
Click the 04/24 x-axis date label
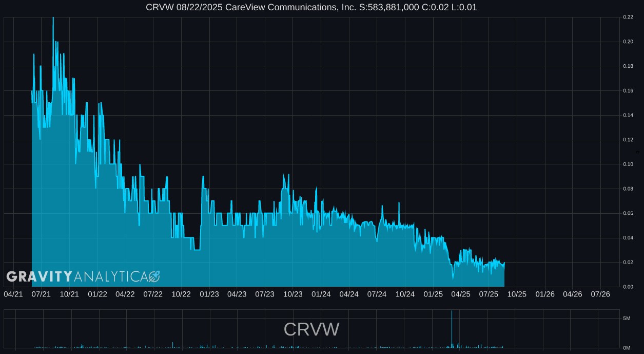349,294
